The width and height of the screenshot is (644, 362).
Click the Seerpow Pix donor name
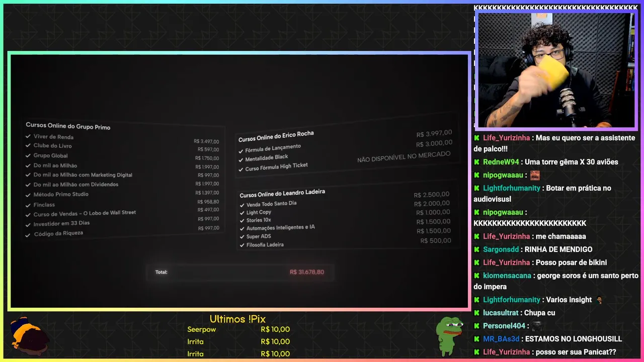(x=201, y=329)
